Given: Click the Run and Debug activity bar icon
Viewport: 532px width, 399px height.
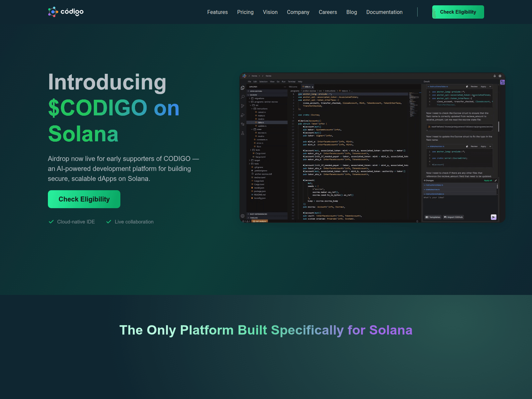Looking at the screenshot, I should click(243, 115).
